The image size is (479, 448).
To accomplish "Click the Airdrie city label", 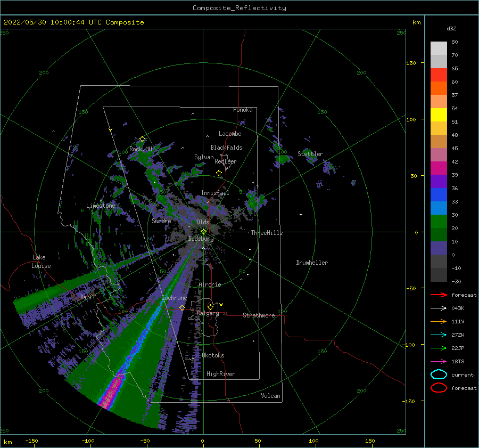I will click(210, 284).
